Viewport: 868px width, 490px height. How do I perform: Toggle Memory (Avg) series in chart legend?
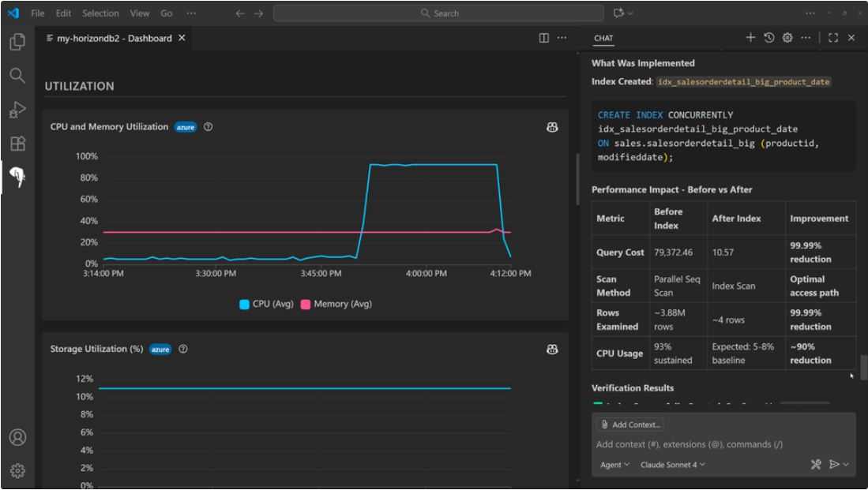tap(336, 304)
